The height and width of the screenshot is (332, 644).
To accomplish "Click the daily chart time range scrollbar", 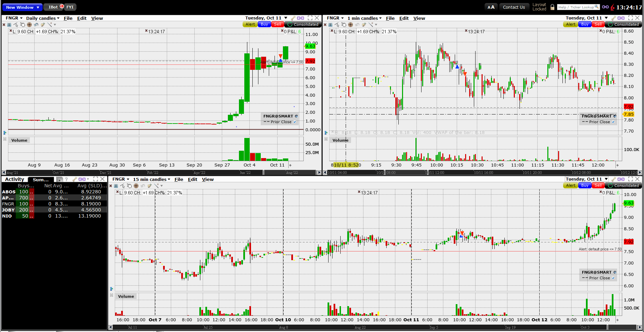I will point(161,173).
